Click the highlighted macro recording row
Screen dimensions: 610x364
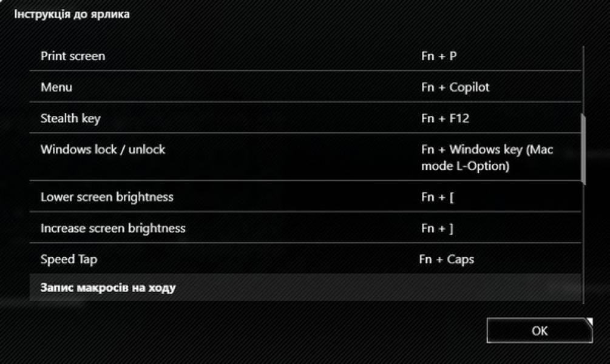click(x=303, y=288)
